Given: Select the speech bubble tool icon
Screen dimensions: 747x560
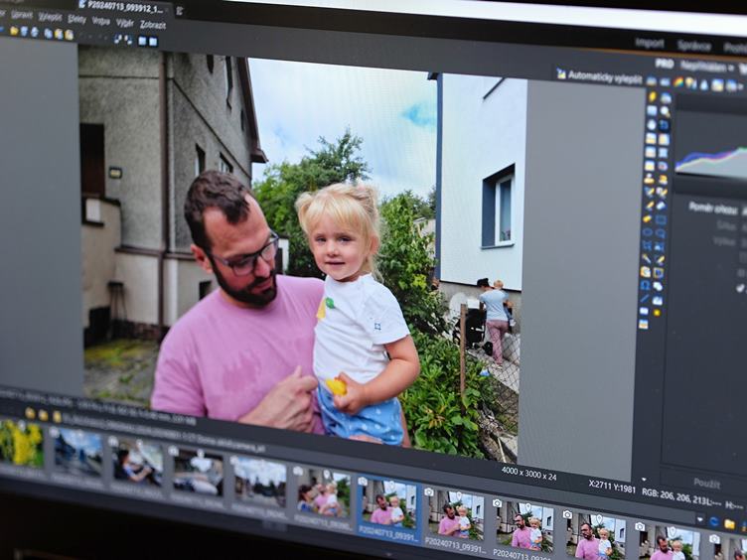Looking at the screenshot, I should [658, 286].
